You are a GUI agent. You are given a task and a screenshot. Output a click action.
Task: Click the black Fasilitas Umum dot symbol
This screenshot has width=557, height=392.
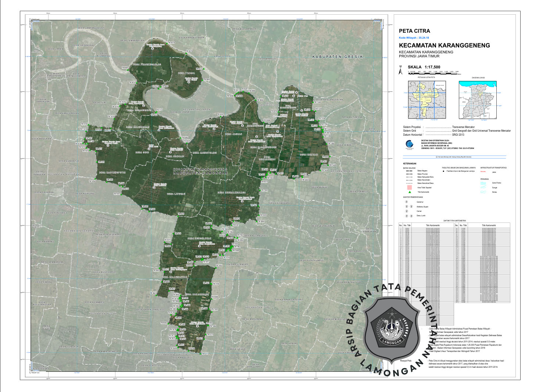click(x=444, y=171)
